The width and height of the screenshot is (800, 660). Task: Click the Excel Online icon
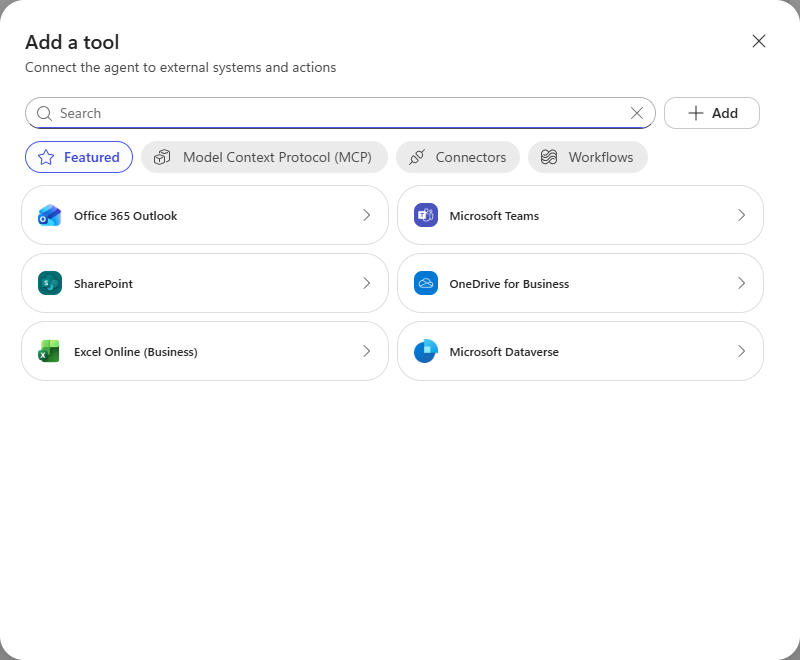(49, 351)
